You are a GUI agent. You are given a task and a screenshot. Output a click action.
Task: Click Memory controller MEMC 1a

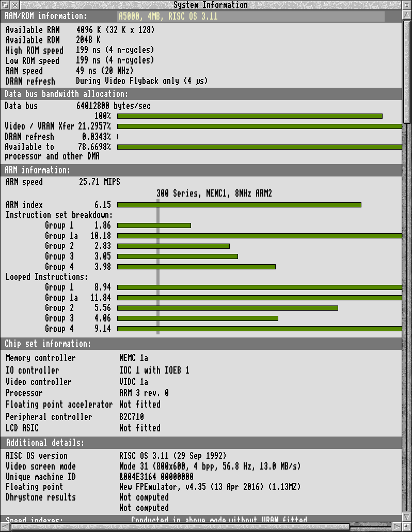(134, 358)
